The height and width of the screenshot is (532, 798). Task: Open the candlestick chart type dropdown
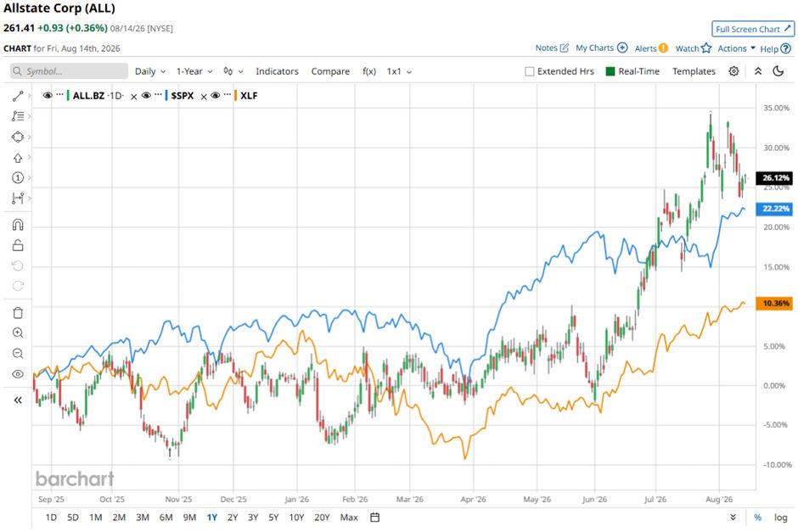coord(233,71)
